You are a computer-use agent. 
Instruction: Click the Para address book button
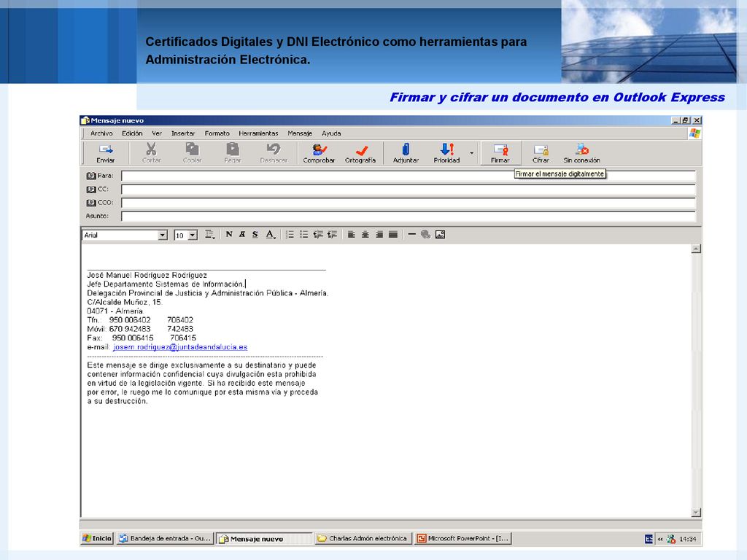click(x=99, y=176)
